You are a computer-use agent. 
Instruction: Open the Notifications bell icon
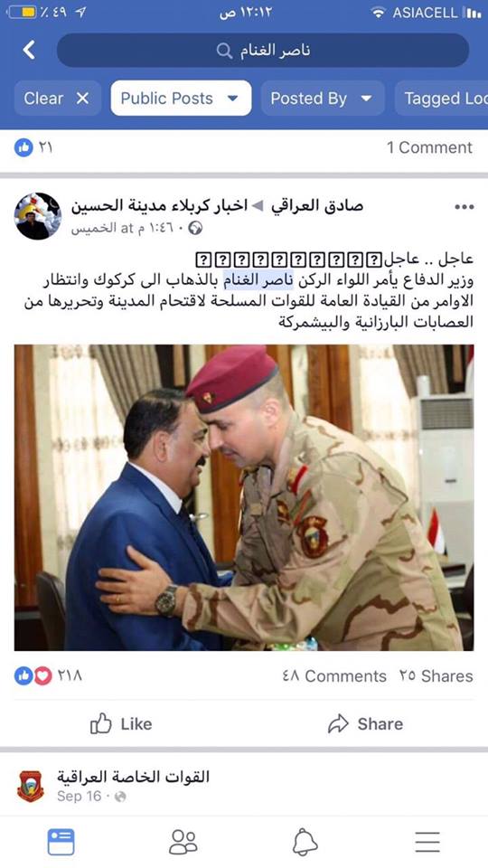click(305, 842)
